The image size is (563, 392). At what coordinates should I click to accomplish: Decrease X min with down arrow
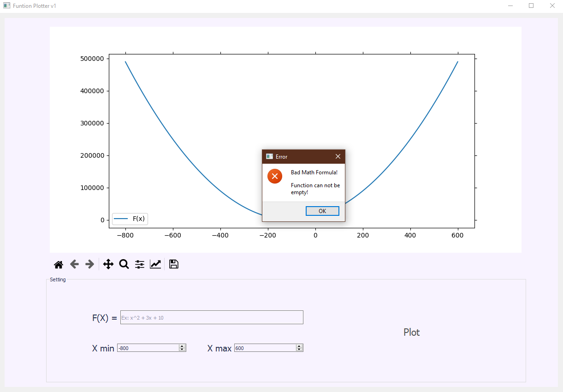[x=183, y=350]
